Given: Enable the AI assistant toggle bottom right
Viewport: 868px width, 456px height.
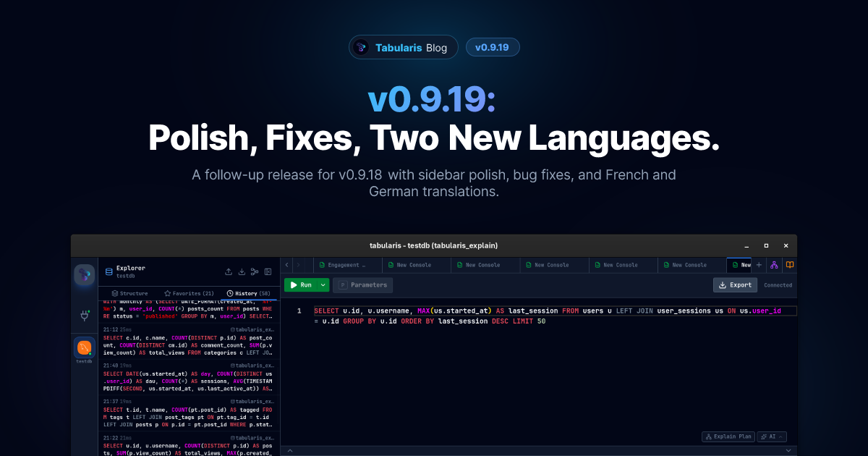Looking at the screenshot, I should pyautogui.click(x=771, y=436).
